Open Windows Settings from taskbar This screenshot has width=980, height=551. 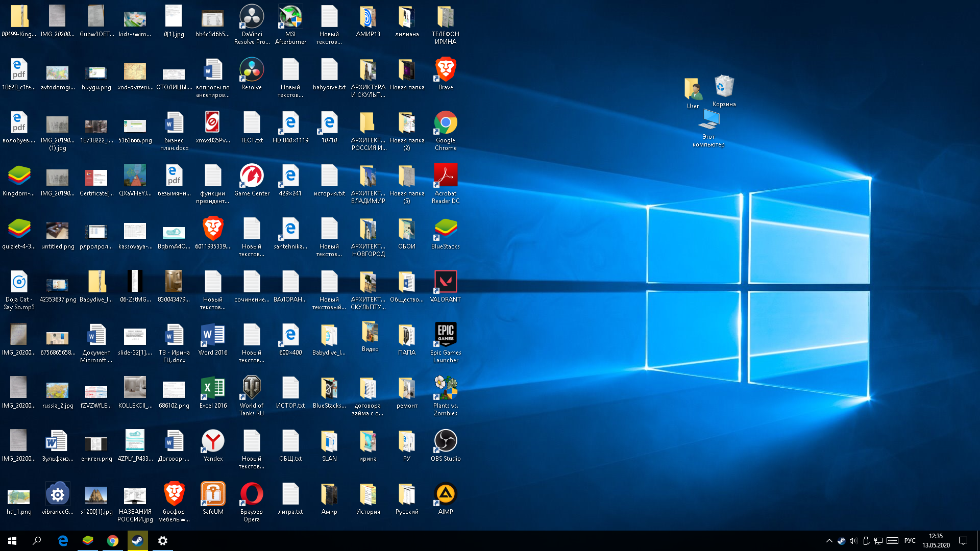click(162, 540)
